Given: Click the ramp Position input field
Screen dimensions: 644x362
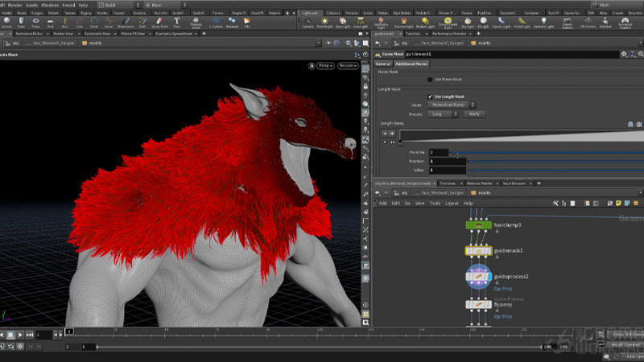Looking at the screenshot, I should pos(448,162).
